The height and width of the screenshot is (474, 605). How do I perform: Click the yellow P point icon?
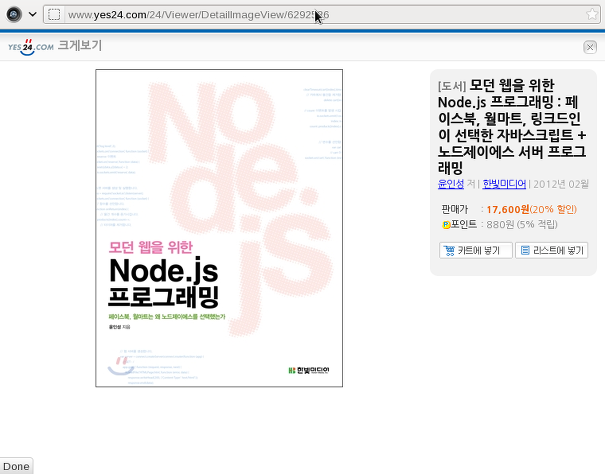coord(446,225)
